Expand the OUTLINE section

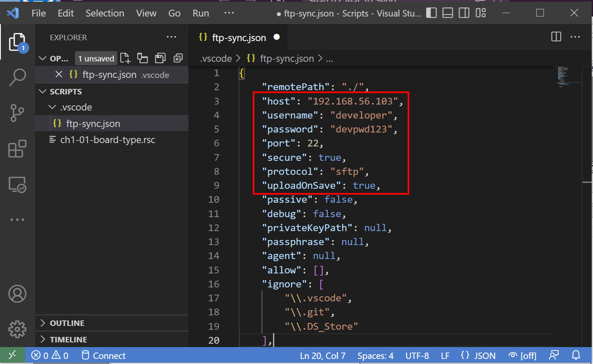tap(67, 323)
